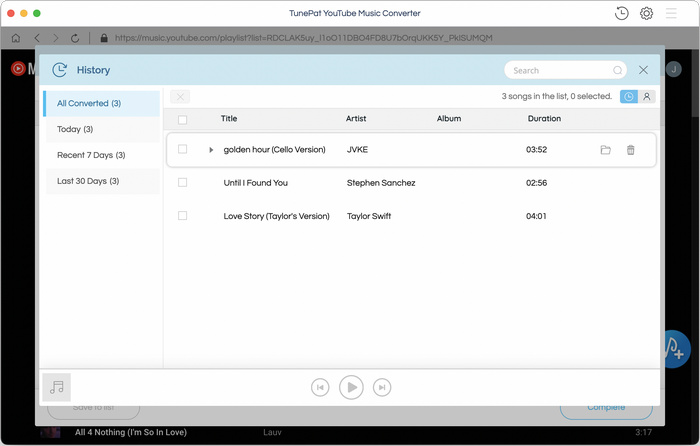The image size is (700, 446).
Task: Select the Love Story (Taylor's Version) title
Action: tap(276, 217)
